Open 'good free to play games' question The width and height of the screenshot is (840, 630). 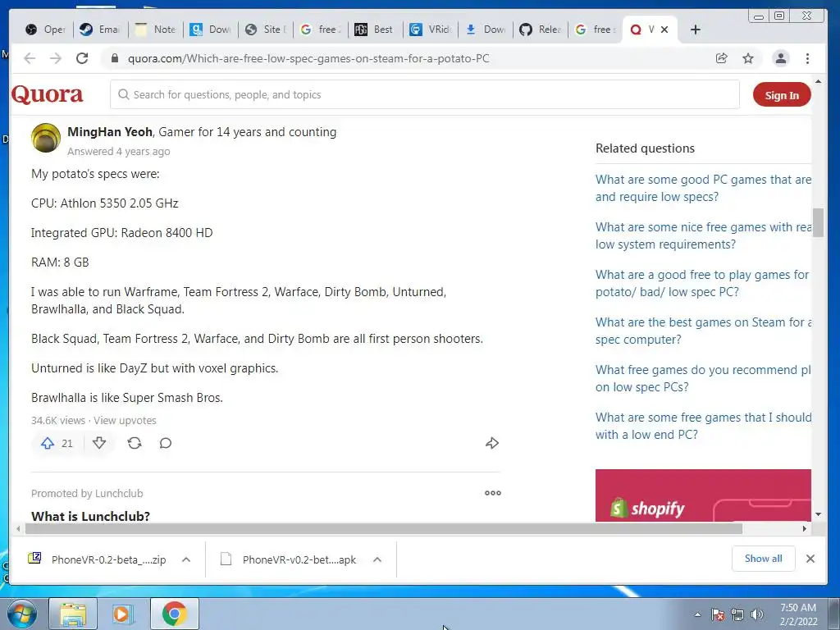(702, 283)
